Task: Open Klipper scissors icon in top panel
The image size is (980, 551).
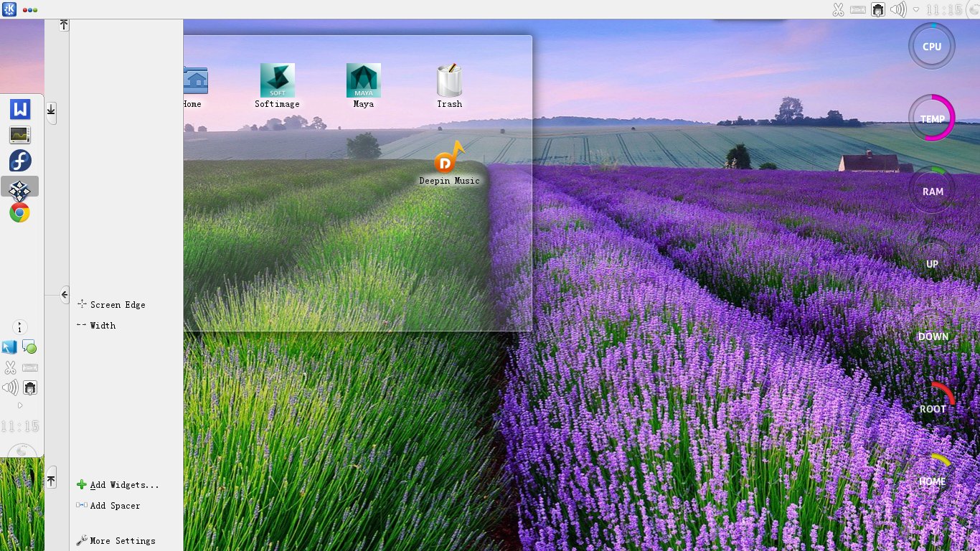Action: (837, 10)
